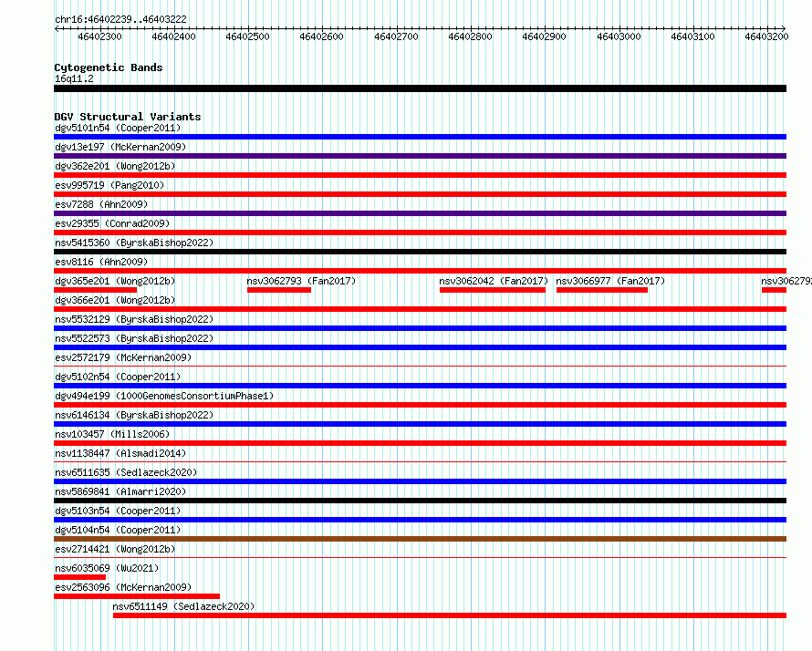Click ruler tick label 46402300
The image size is (812, 651).
click(x=99, y=36)
